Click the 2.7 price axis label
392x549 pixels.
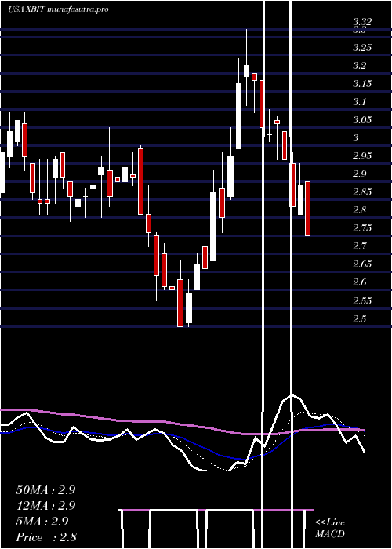[x=359, y=246]
